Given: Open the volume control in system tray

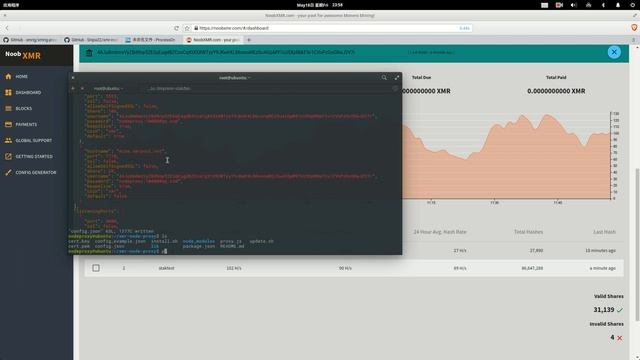Looking at the screenshot, I should (x=573, y=5).
